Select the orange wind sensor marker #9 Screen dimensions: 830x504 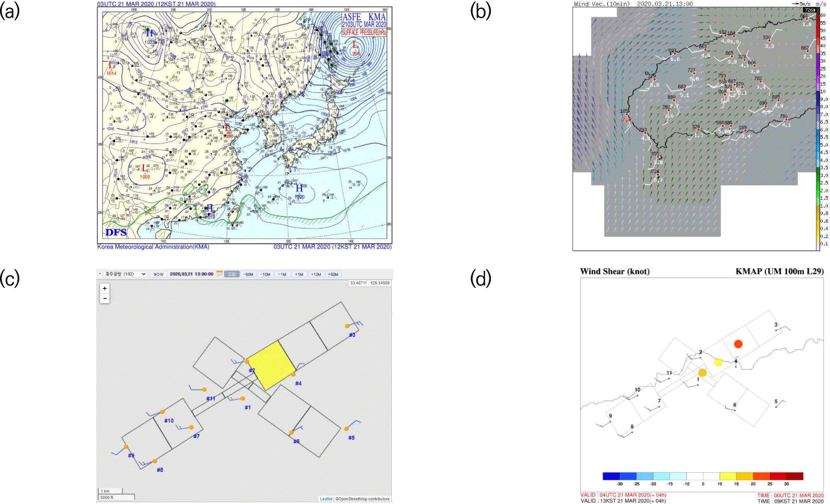coord(126,447)
